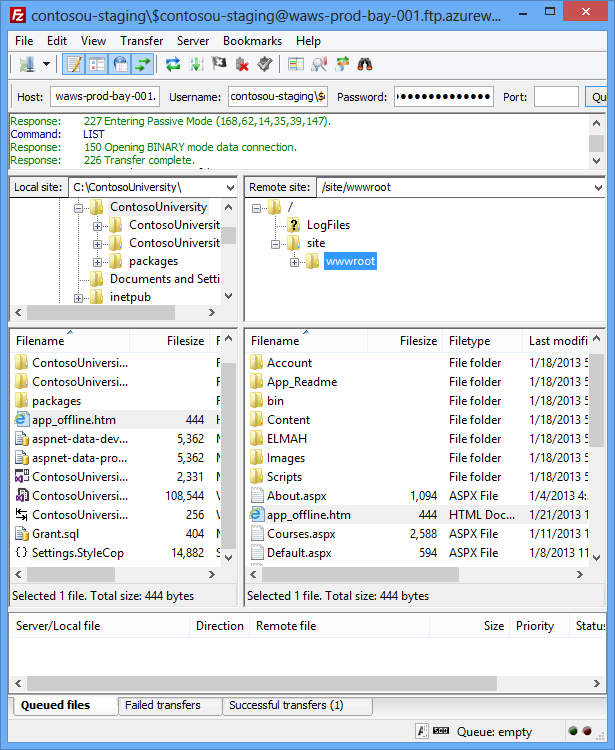Open the File menu
The height and width of the screenshot is (750, 615).
[x=24, y=41]
